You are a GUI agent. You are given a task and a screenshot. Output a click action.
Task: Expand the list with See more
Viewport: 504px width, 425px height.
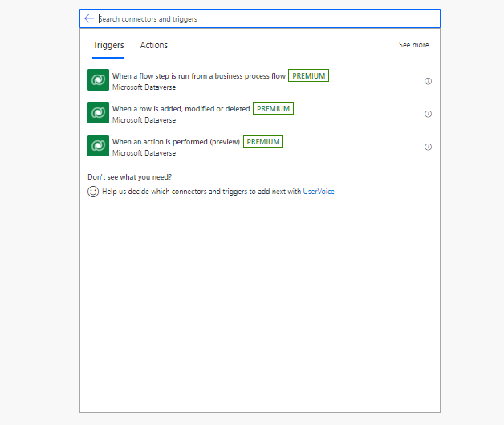pos(413,45)
